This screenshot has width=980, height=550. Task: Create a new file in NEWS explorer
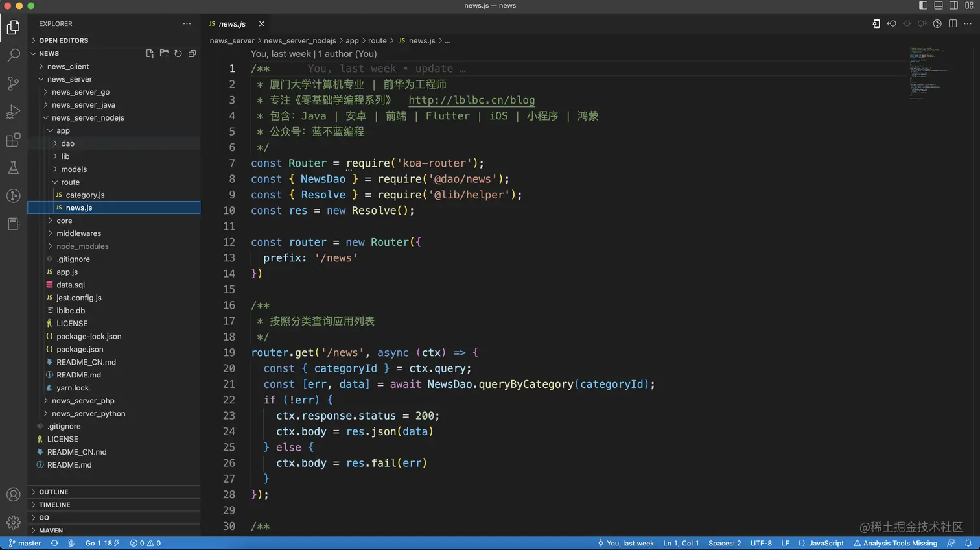150,54
